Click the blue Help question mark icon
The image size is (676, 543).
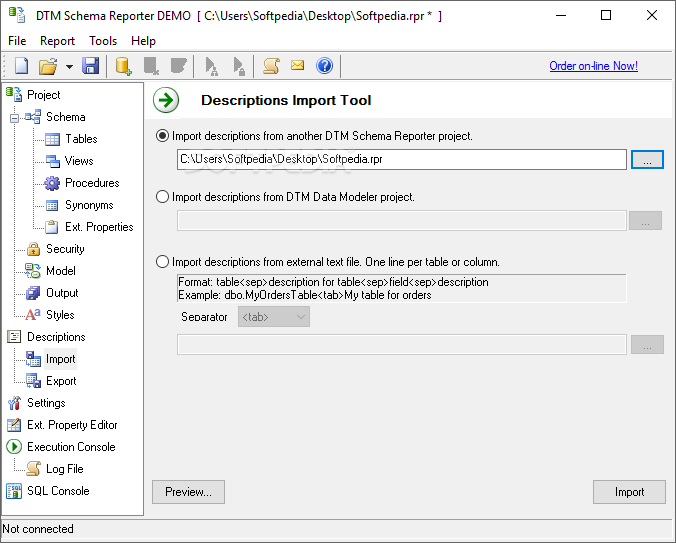click(x=324, y=66)
